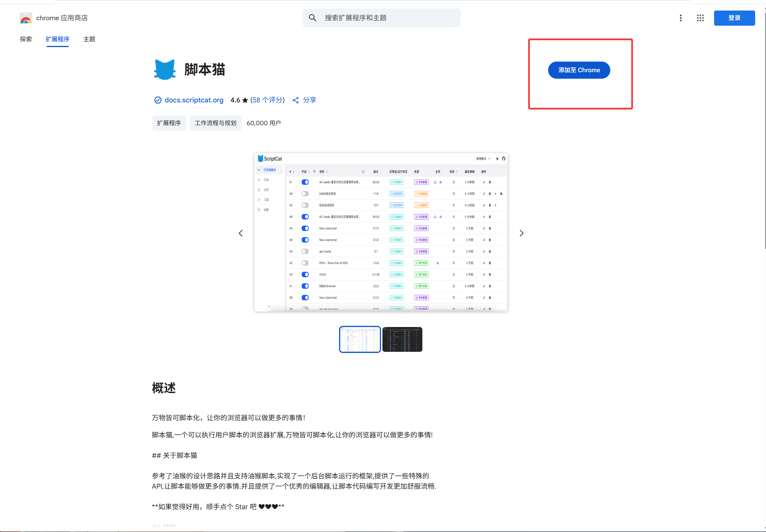Click the Chrome Web Store logo icon
The width and height of the screenshot is (766, 532).
click(26, 18)
